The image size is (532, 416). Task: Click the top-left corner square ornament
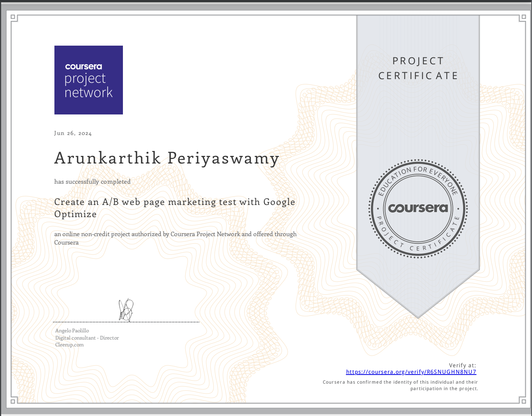pyautogui.click(x=13, y=17)
